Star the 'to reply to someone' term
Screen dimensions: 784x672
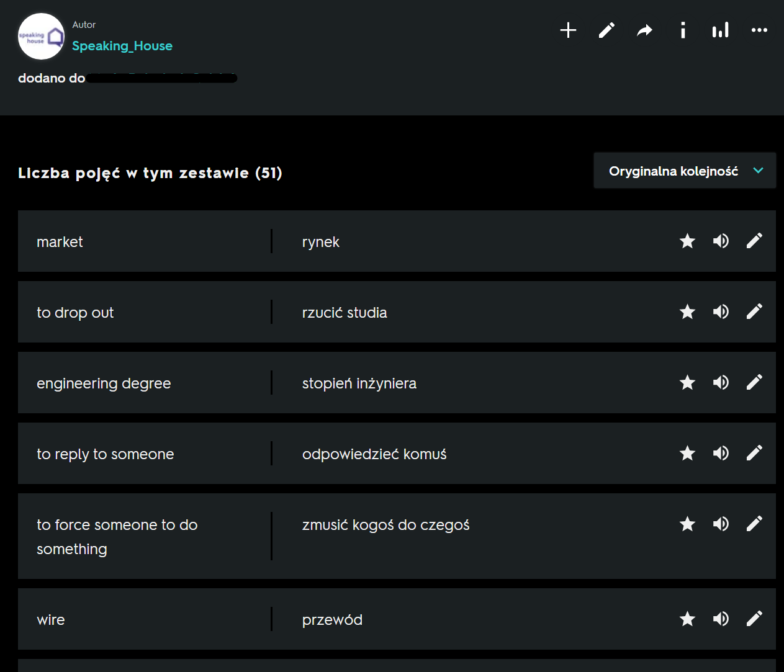click(x=687, y=453)
